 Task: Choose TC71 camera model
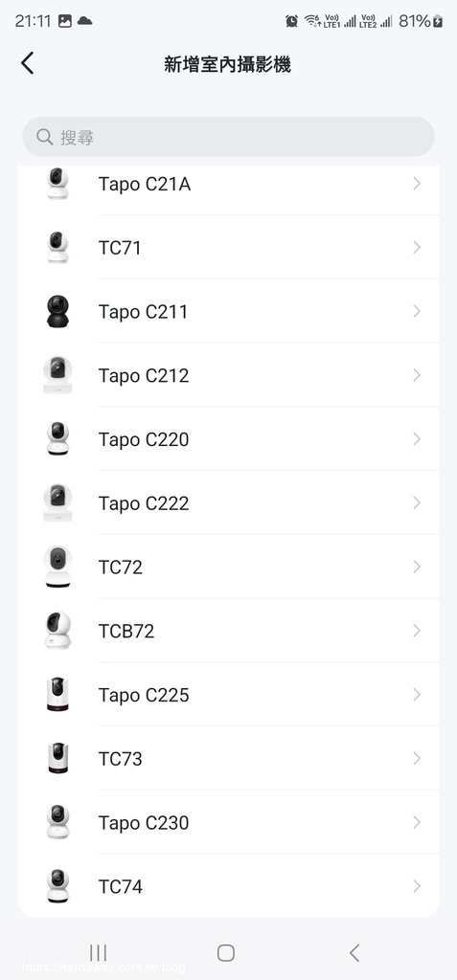click(x=228, y=248)
